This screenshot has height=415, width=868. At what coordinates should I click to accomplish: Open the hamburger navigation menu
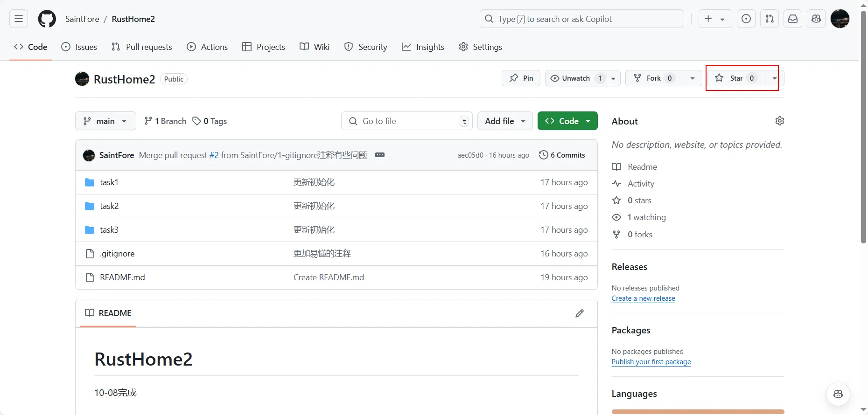coord(19,19)
